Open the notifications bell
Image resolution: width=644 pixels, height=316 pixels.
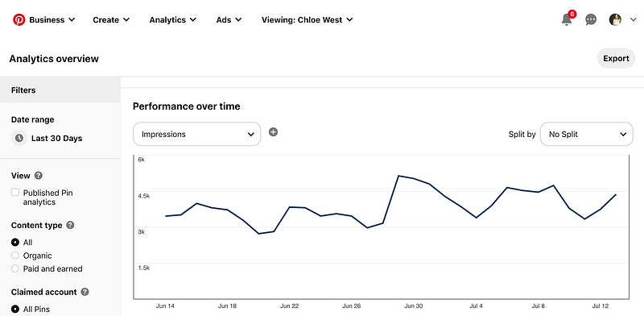pos(567,19)
